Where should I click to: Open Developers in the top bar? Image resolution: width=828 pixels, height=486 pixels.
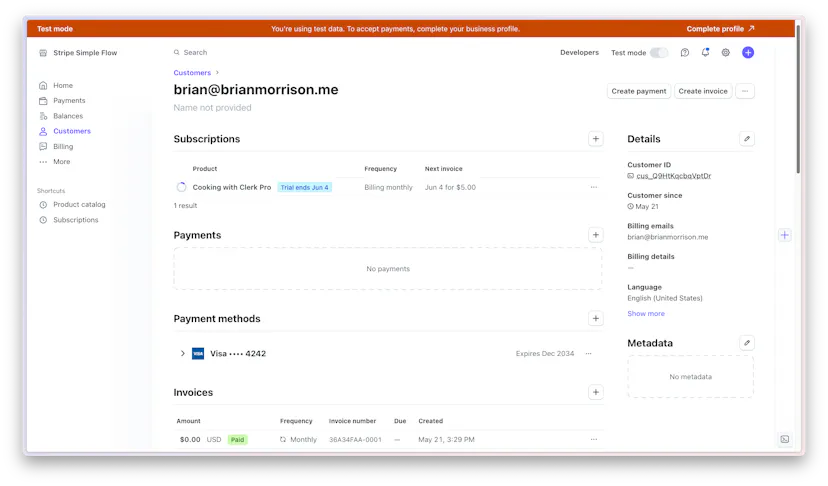click(579, 52)
